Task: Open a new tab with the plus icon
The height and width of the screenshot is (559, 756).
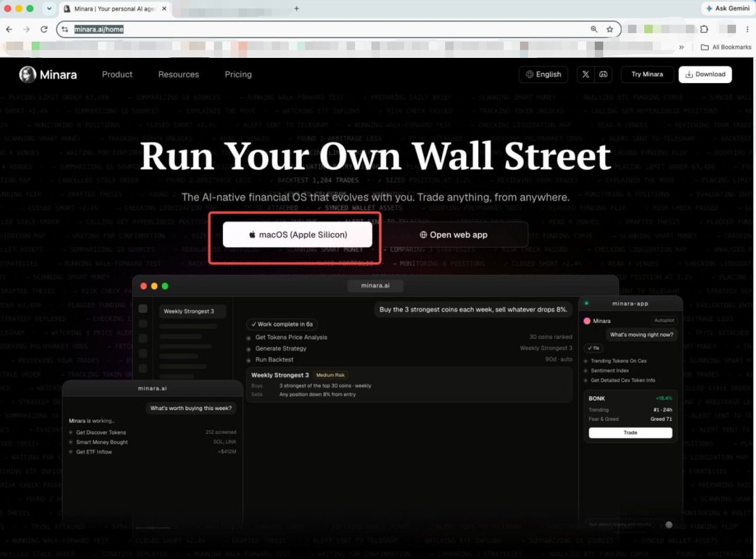Action: (x=297, y=9)
